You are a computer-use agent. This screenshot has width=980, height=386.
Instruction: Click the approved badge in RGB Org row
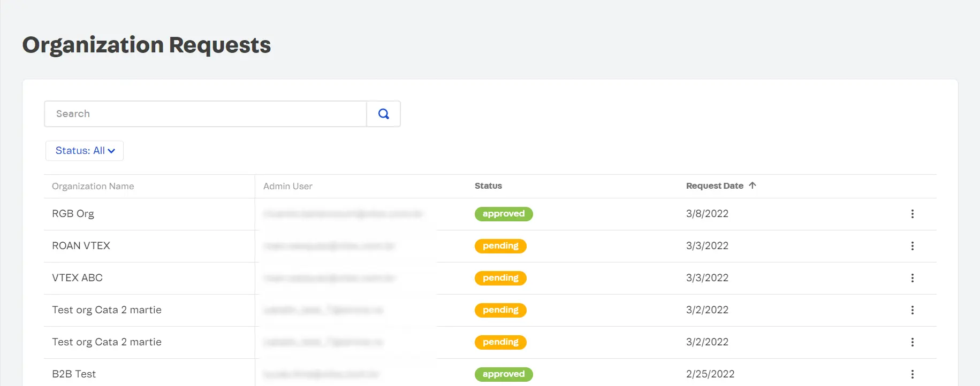tap(503, 214)
